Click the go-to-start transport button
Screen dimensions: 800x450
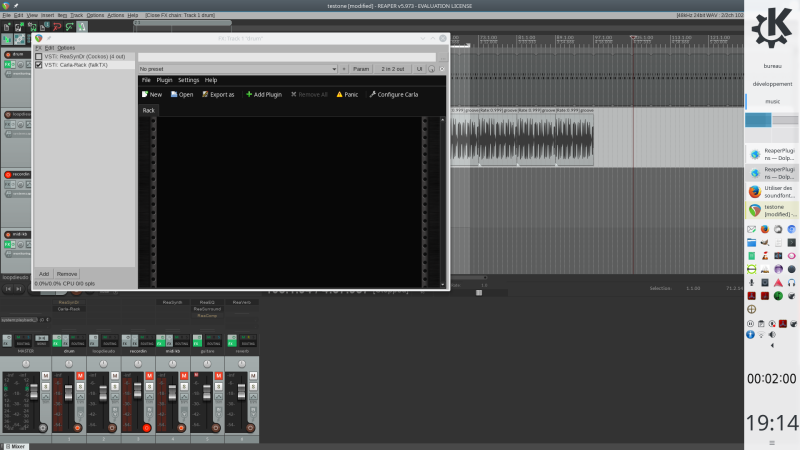pos(8,289)
